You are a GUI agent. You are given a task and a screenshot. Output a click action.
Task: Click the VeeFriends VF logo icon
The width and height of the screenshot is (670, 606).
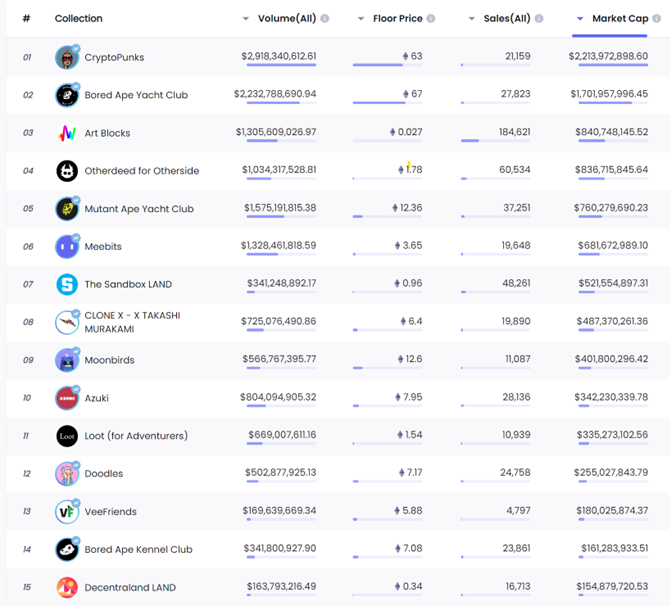click(x=67, y=511)
